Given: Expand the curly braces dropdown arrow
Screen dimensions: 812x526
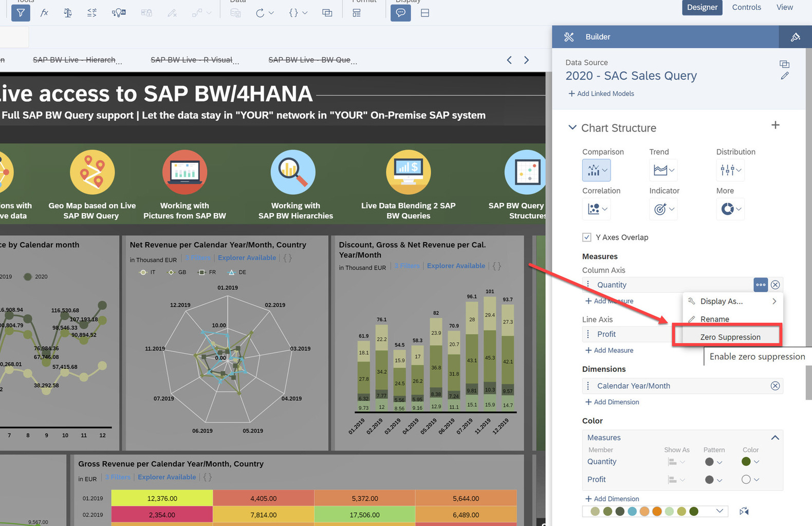Looking at the screenshot, I should click(x=305, y=13).
